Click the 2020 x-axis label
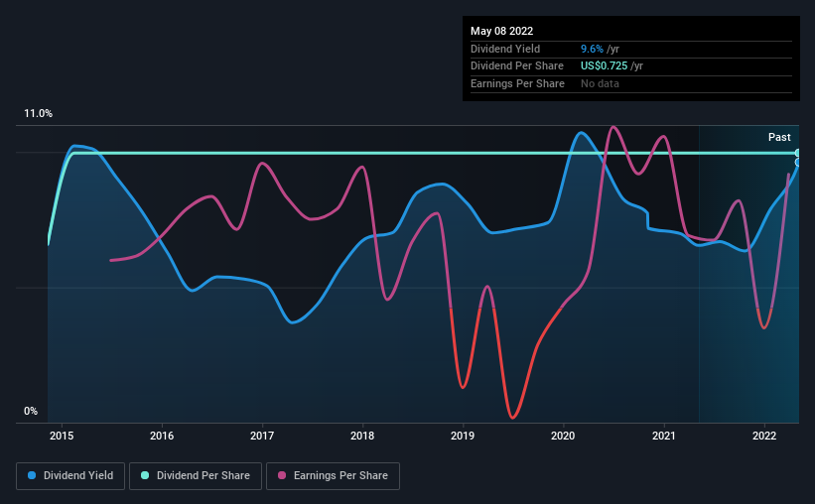 point(563,436)
